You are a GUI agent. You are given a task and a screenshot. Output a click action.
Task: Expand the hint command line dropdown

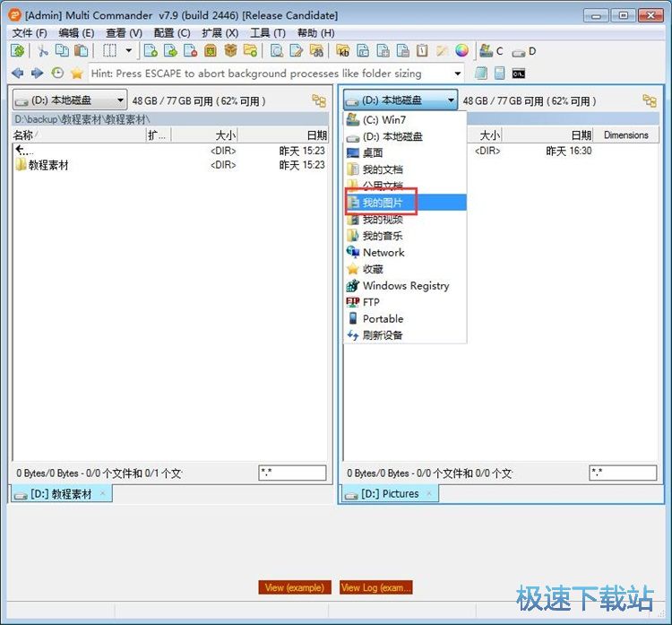pos(459,74)
